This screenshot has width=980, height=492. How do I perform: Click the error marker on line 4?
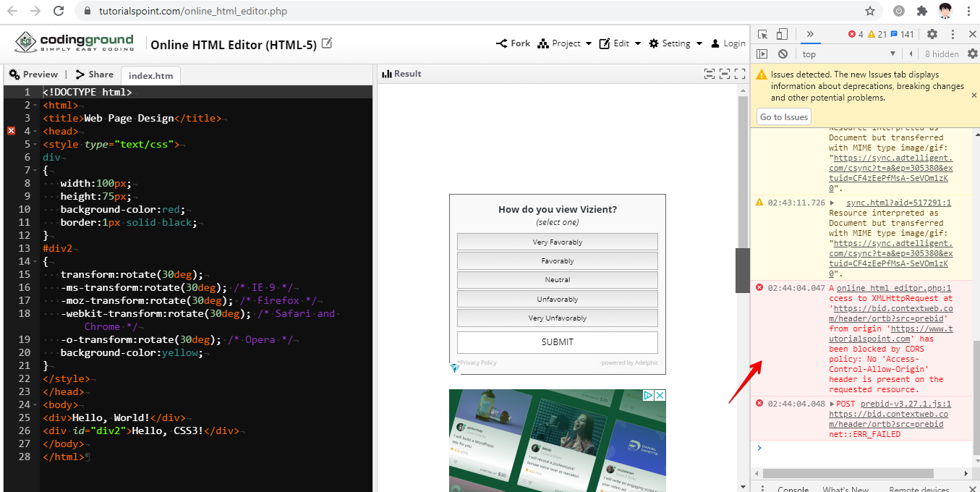pyautogui.click(x=11, y=131)
